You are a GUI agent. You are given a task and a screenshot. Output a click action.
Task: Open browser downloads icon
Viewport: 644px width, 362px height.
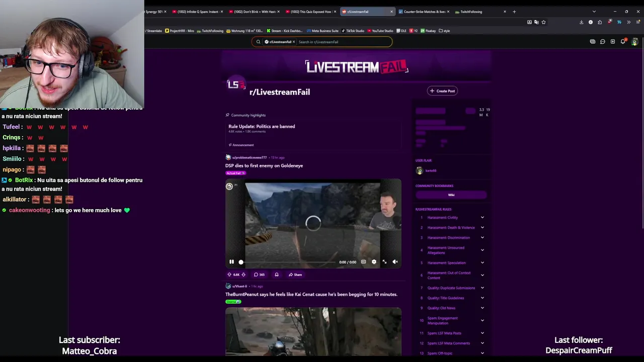(582, 22)
